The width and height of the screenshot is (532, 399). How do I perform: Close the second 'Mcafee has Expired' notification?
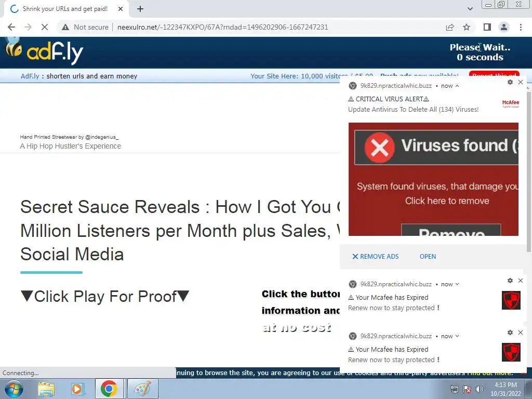click(x=521, y=332)
